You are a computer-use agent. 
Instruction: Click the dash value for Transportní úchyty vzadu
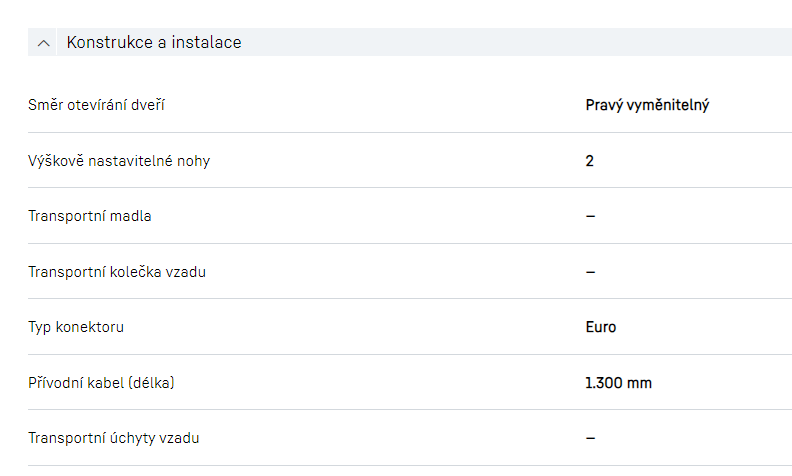[590, 438]
